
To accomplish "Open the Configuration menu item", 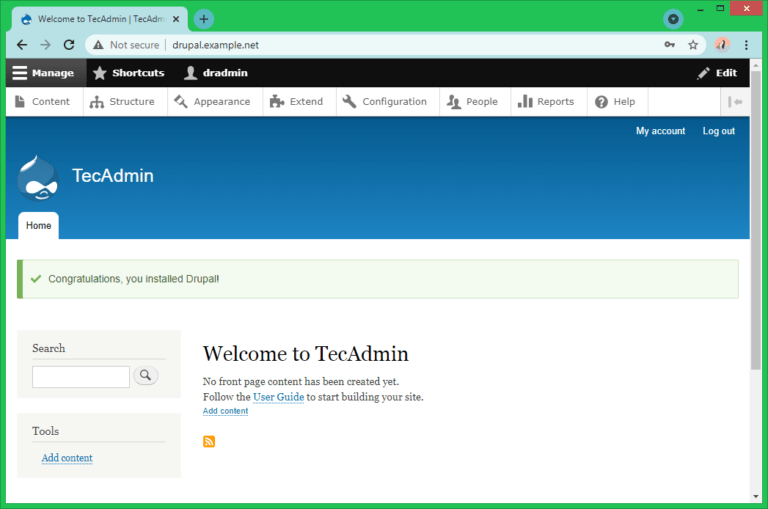I will (384, 102).
